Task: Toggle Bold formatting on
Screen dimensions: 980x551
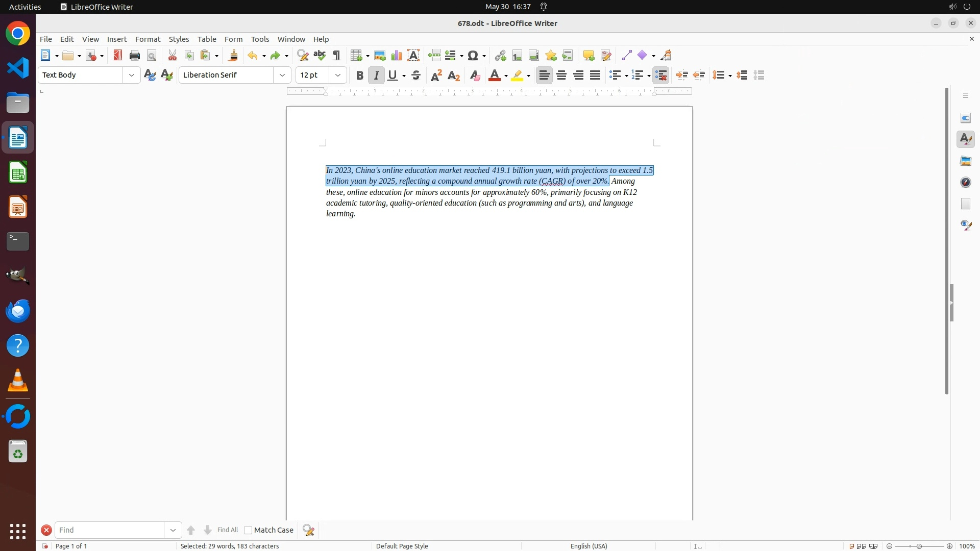Action: [x=360, y=76]
